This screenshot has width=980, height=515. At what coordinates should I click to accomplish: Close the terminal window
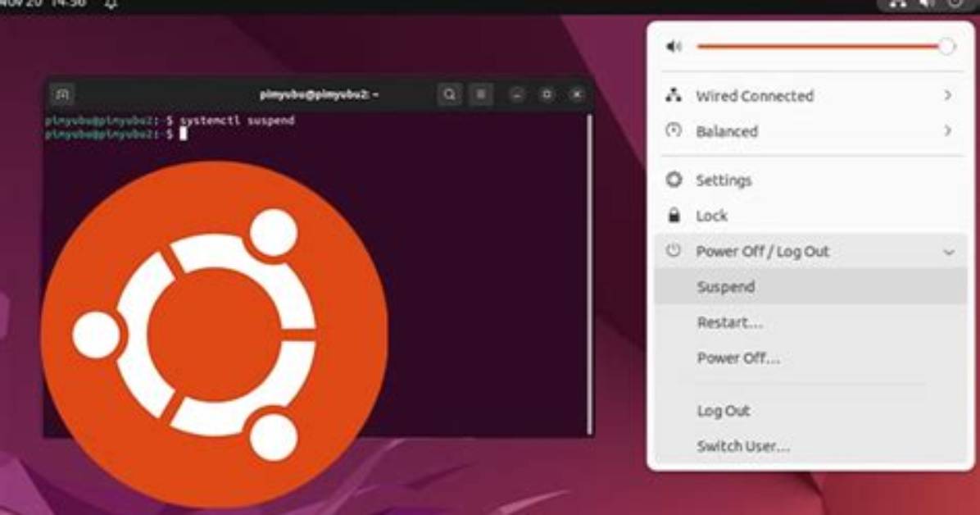tap(577, 94)
